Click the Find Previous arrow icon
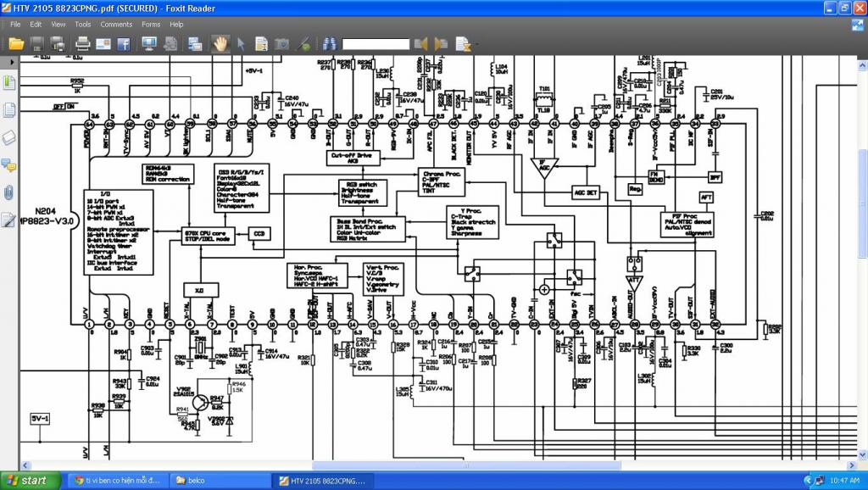 click(x=421, y=44)
